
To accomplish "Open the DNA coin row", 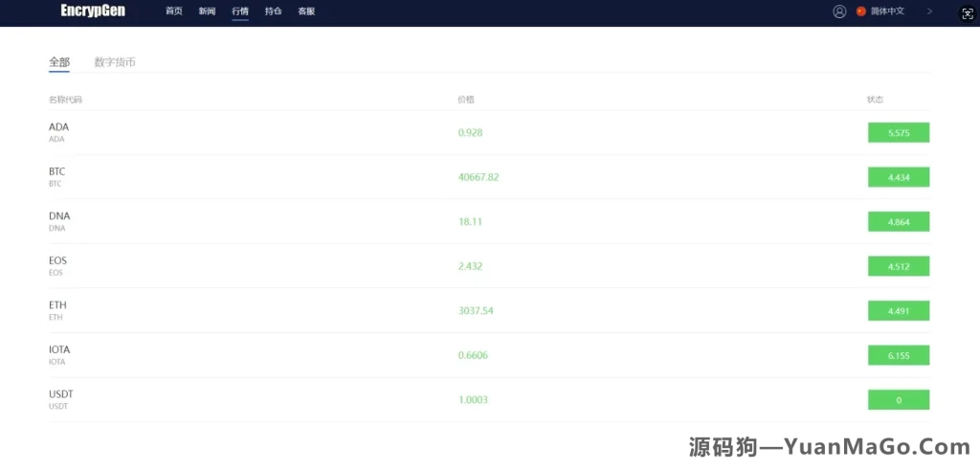I will coord(489,221).
